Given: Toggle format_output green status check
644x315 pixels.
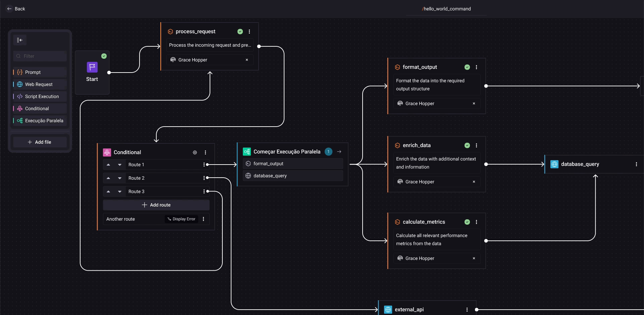Looking at the screenshot, I should (x=467, y=67).
